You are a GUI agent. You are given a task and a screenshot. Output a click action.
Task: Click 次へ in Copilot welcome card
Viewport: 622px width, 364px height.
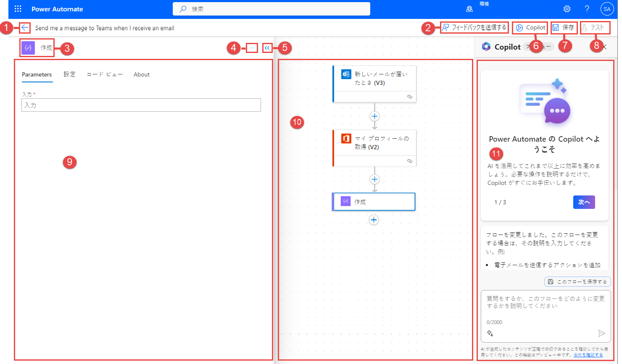[x=584, y=202]
